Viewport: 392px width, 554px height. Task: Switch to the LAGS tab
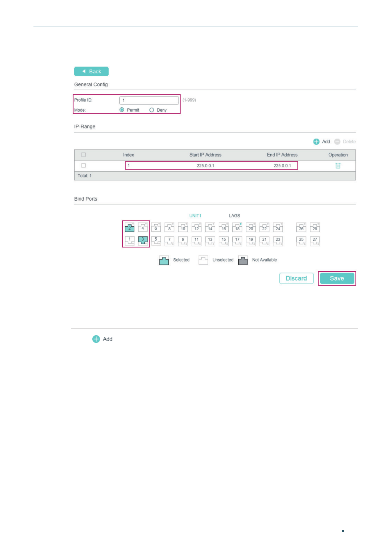tap(234, 216)
